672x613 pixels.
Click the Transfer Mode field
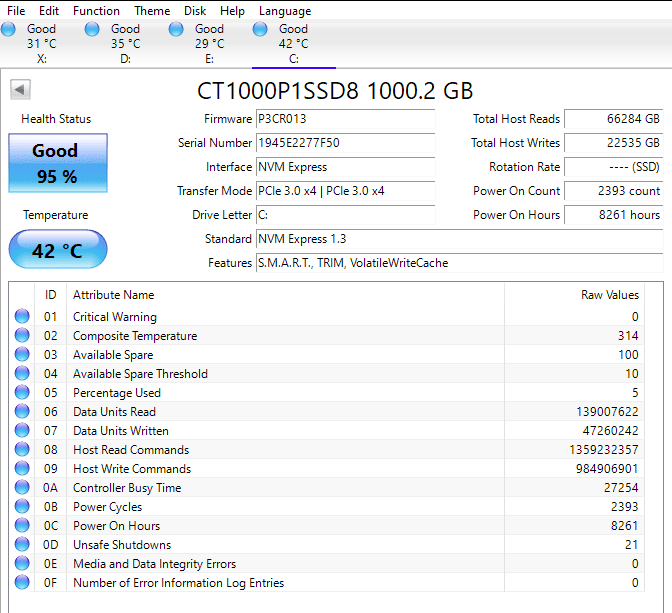coord(345,191)
